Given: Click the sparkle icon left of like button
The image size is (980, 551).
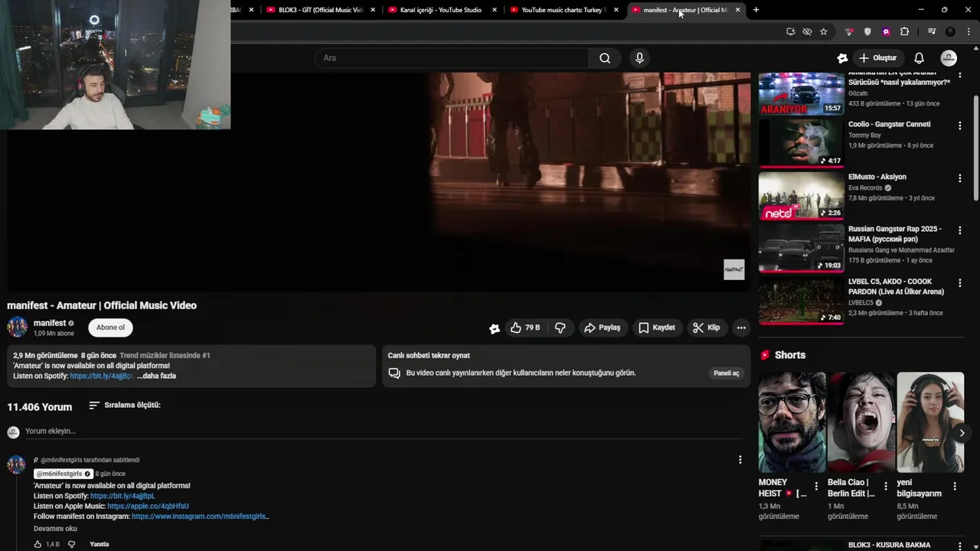Looking at the screenshot, I should coord(495,328).
